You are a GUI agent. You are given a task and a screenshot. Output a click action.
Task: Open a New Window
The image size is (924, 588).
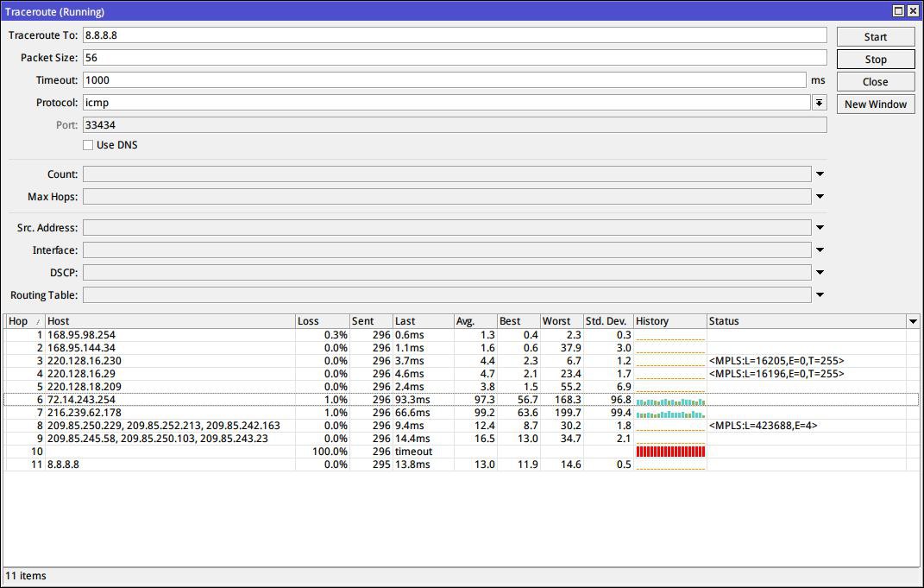coord(875,104)
